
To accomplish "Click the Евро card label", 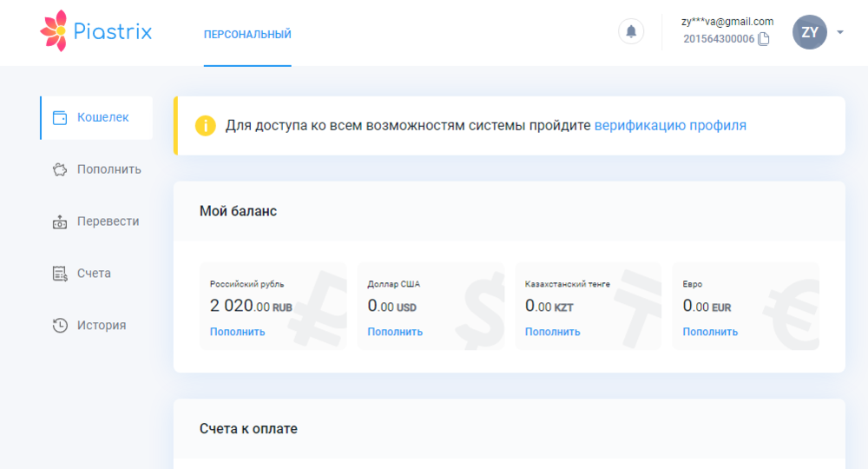I will point(693,284).
